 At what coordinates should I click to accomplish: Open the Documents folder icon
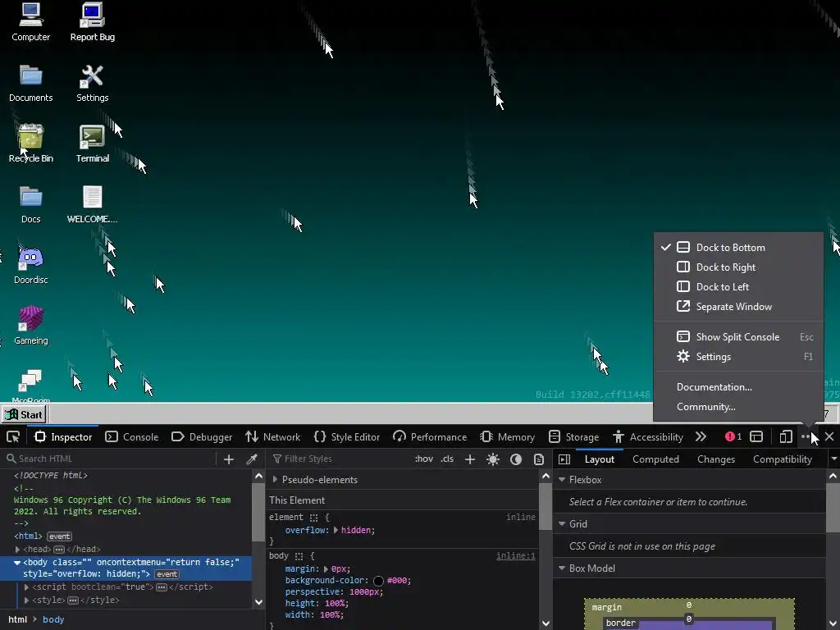pyautogui.click(x=30, y=83)
